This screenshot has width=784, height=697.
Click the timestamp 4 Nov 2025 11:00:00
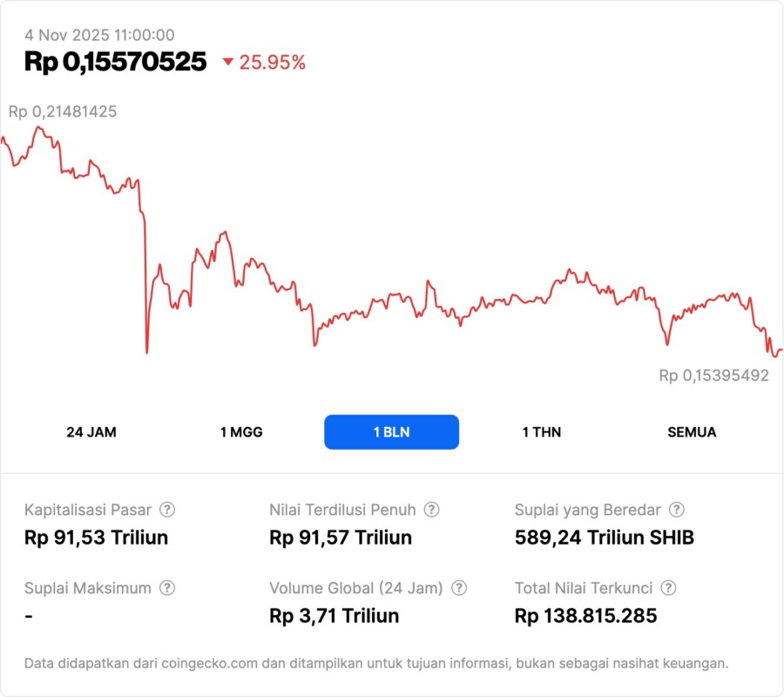[99, 36]
